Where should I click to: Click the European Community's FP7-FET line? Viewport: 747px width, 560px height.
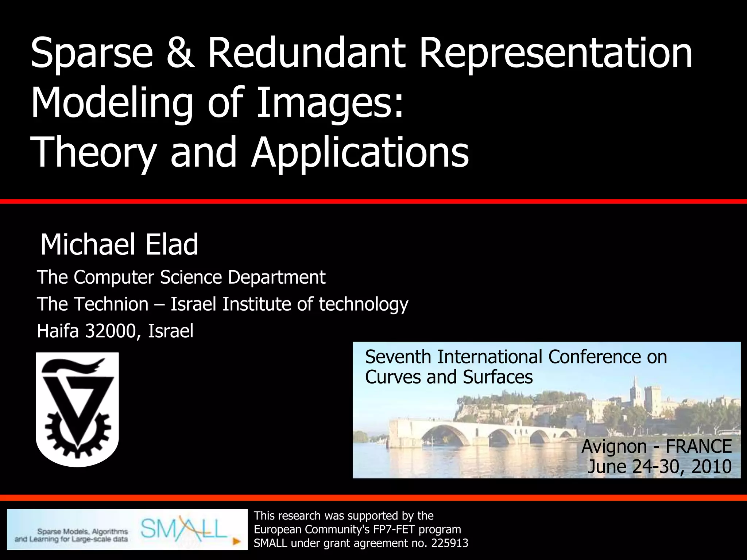pyautogui.click(x=357, y=529)
